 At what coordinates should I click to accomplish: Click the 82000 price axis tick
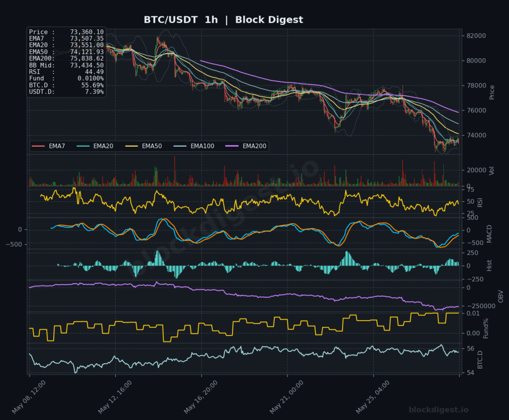point(476,36)
